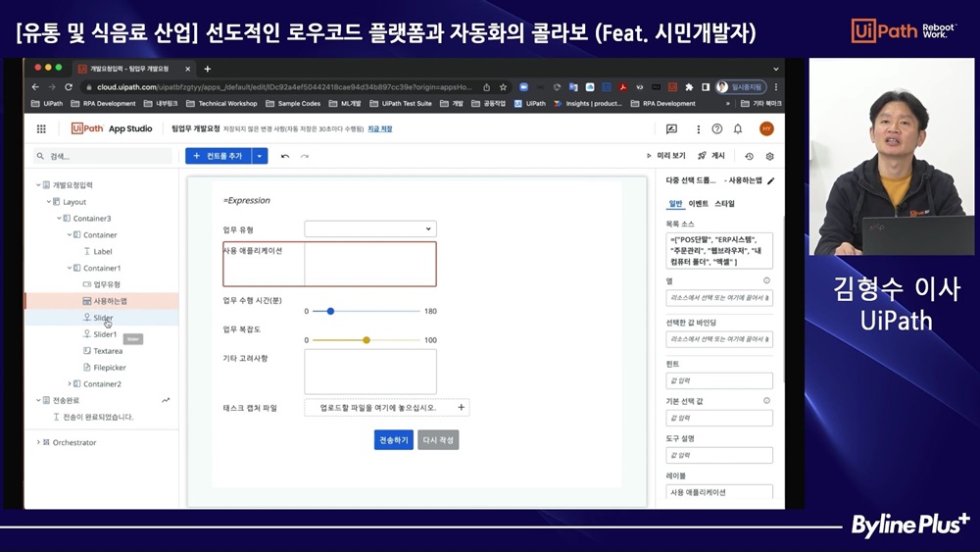Undo the last change

click(x=285, y=156)
